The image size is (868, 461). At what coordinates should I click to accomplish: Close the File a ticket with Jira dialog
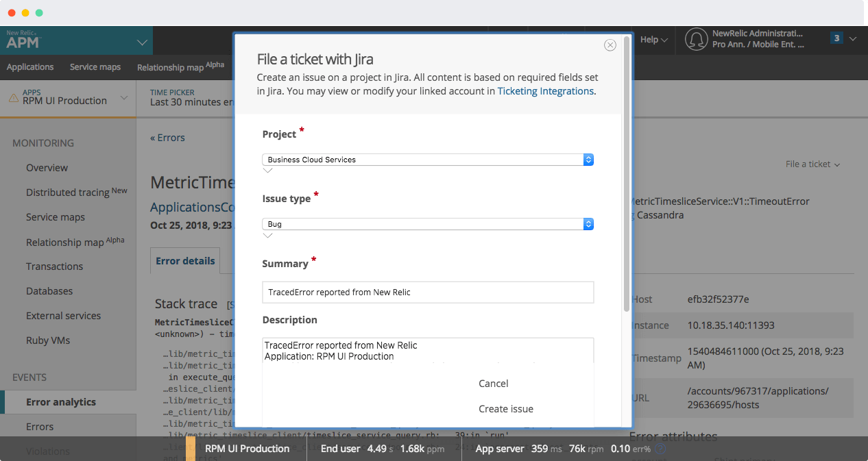point(610,45)
